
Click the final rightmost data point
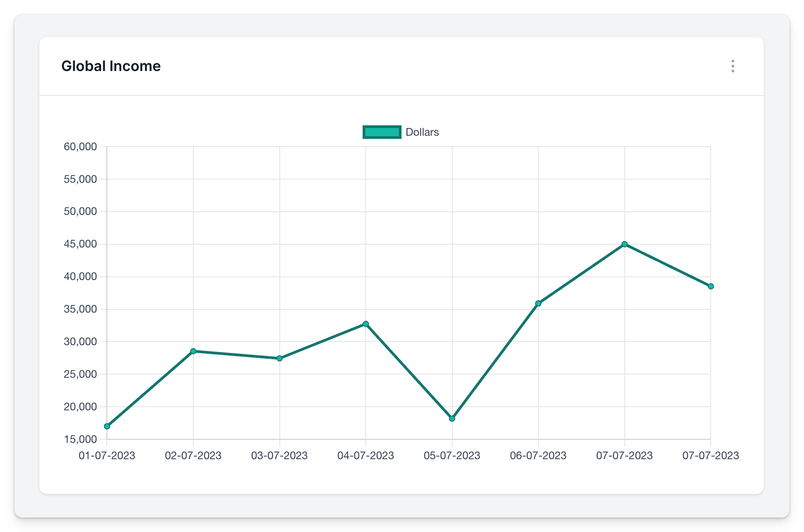(711, 286)
